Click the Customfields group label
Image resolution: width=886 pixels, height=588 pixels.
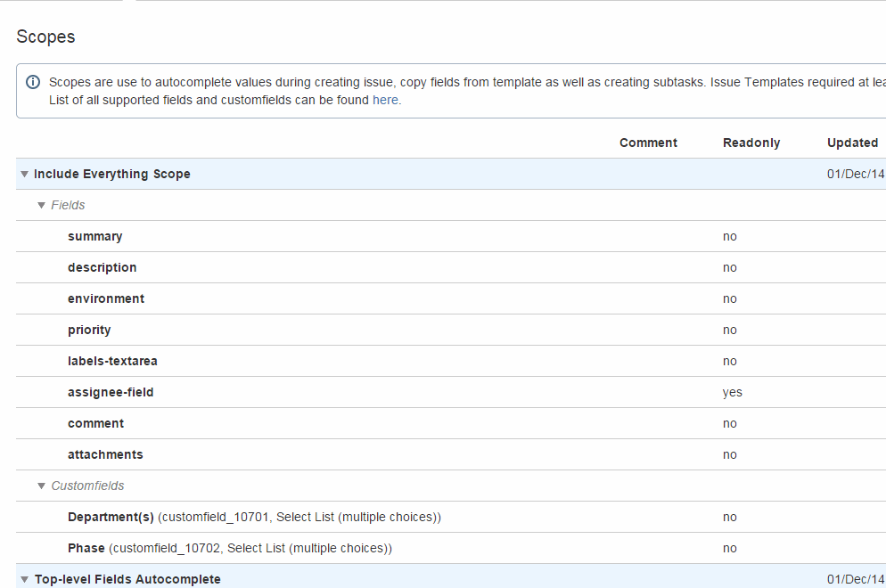pyautogui.click(x=87, y=486)
